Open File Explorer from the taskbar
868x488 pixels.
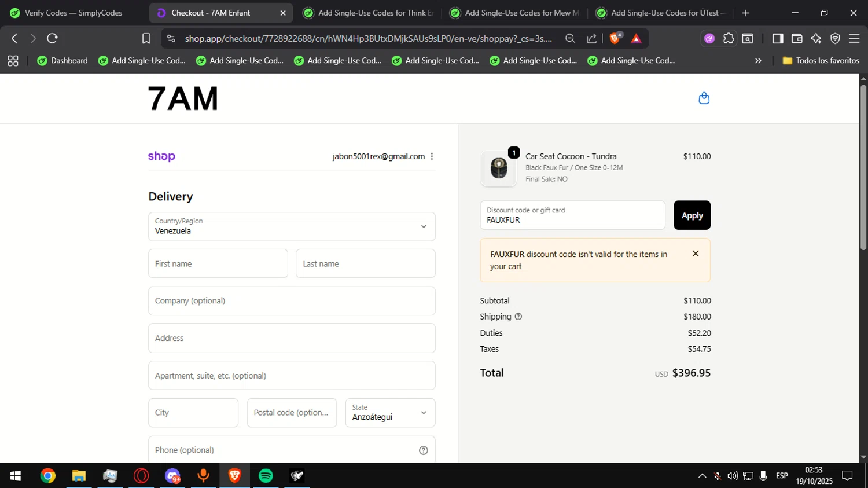79,476
